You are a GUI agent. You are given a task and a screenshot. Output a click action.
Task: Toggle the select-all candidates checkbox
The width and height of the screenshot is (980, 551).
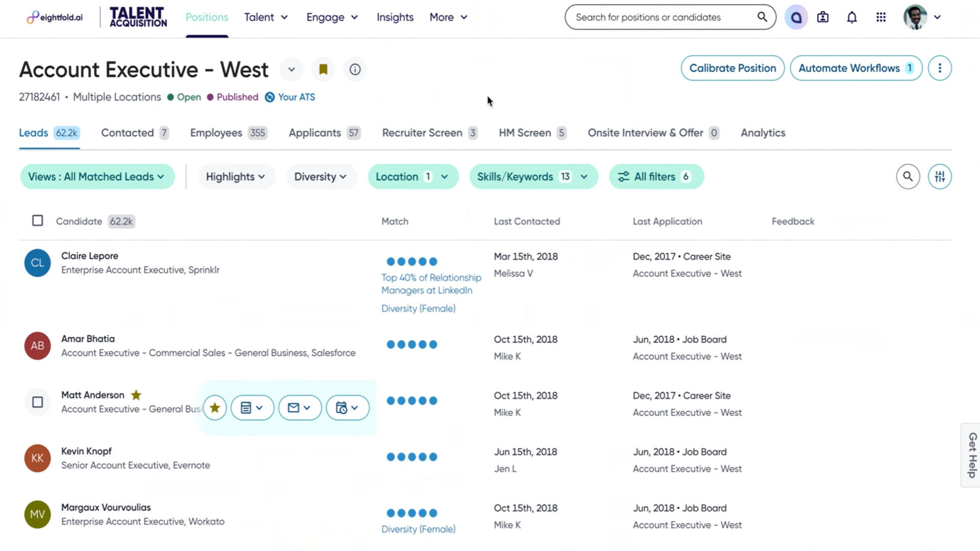point(37,220)
